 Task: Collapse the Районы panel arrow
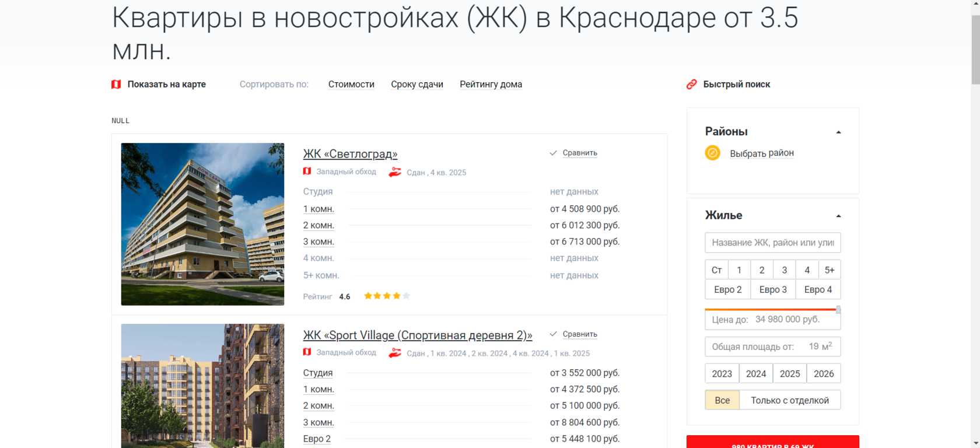click(x=838, y=132)
